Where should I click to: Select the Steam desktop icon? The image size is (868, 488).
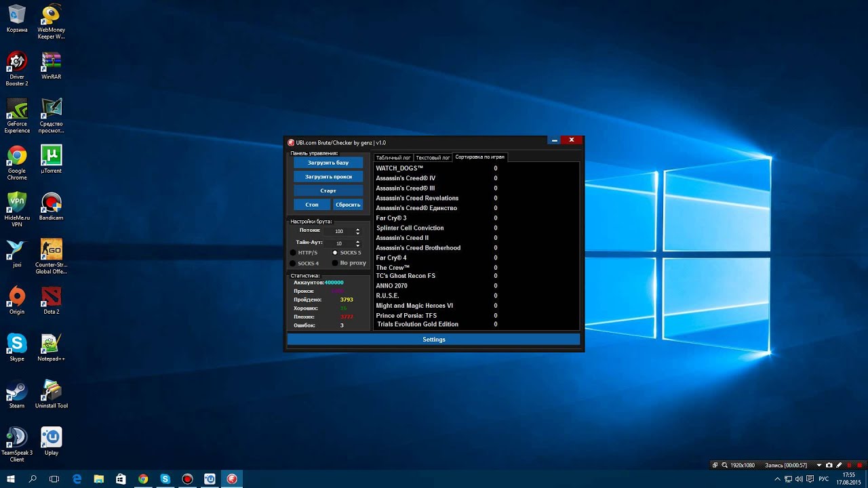pyautogui.click(x=17, y=394)
